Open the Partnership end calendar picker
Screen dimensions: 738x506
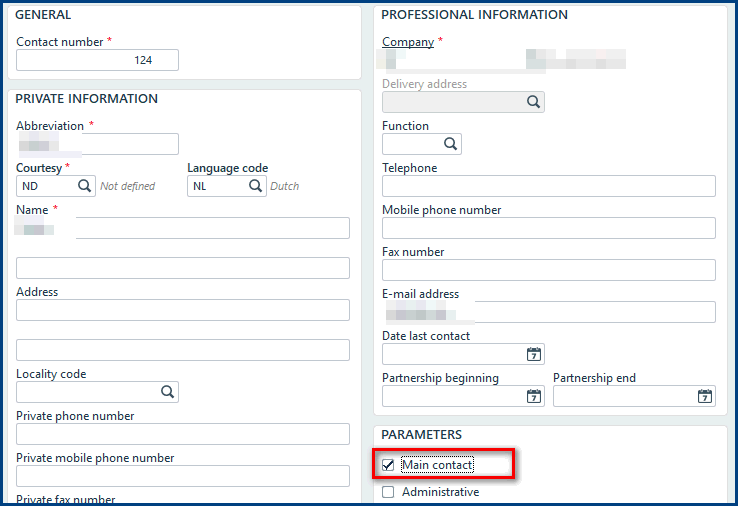tap(705, 396)
